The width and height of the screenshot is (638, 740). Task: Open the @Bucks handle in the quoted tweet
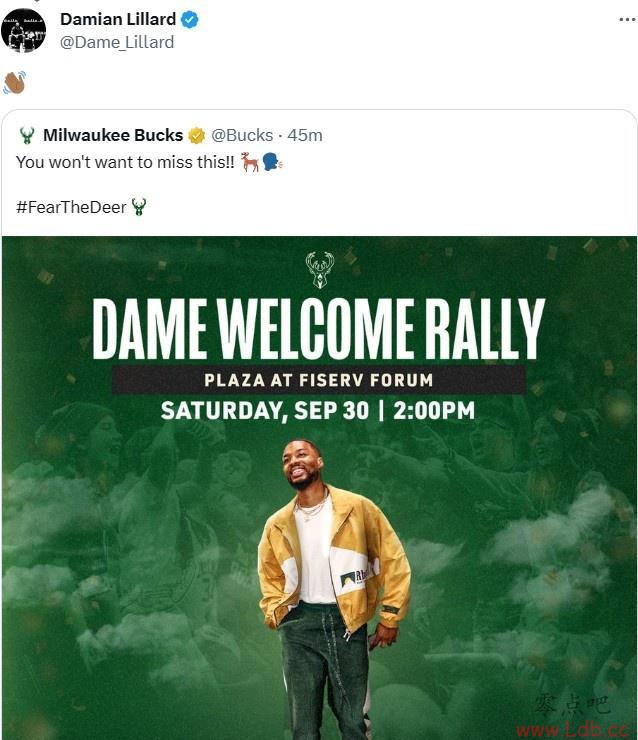242,135
